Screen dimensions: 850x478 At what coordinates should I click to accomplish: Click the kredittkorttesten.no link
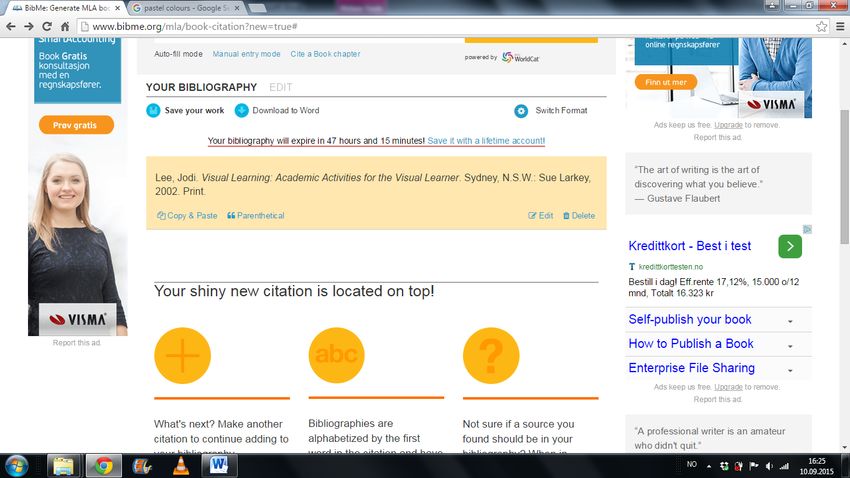(x=671, y=267)
